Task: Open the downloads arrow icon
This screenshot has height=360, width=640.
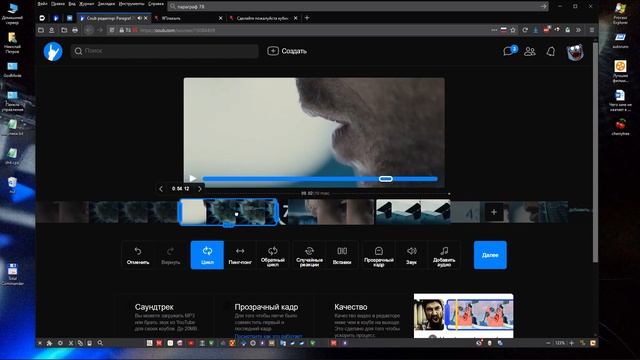Action: (x=536, y=30)
